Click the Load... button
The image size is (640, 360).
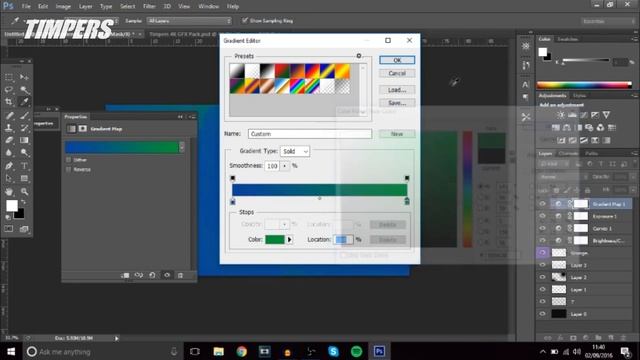[x=397, y=90]
